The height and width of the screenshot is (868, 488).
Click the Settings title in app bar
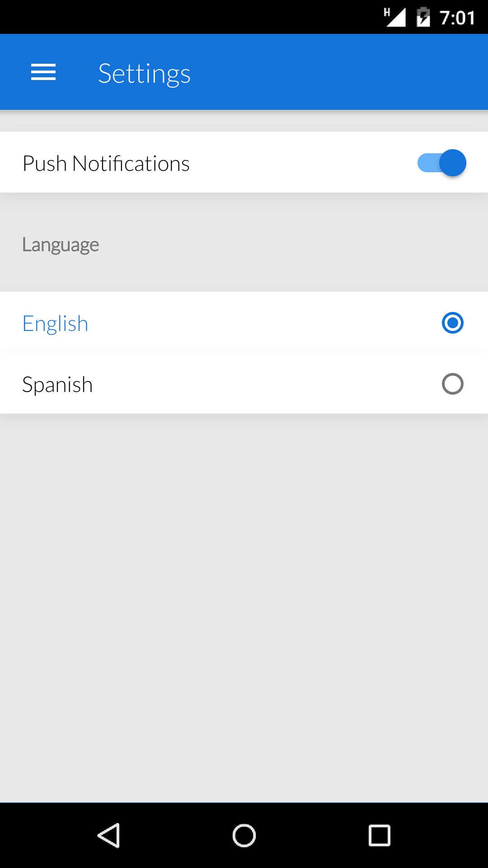(x=144, y=73)
